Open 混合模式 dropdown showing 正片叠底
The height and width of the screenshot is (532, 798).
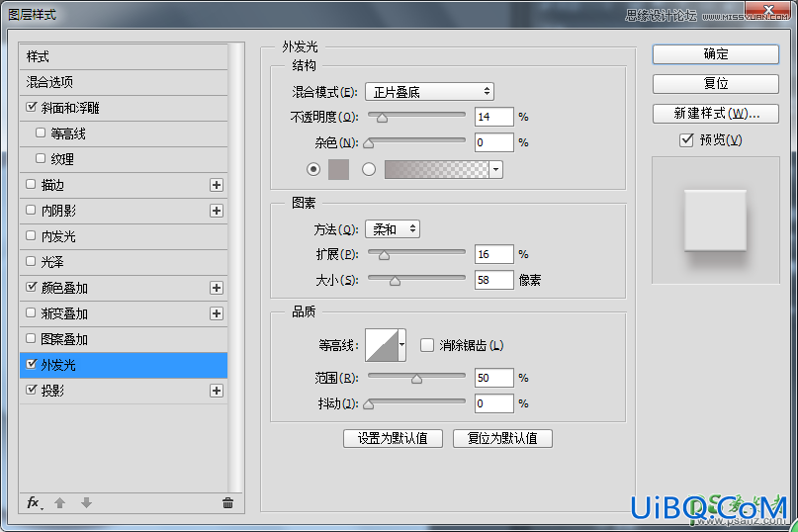coord(429,92)
